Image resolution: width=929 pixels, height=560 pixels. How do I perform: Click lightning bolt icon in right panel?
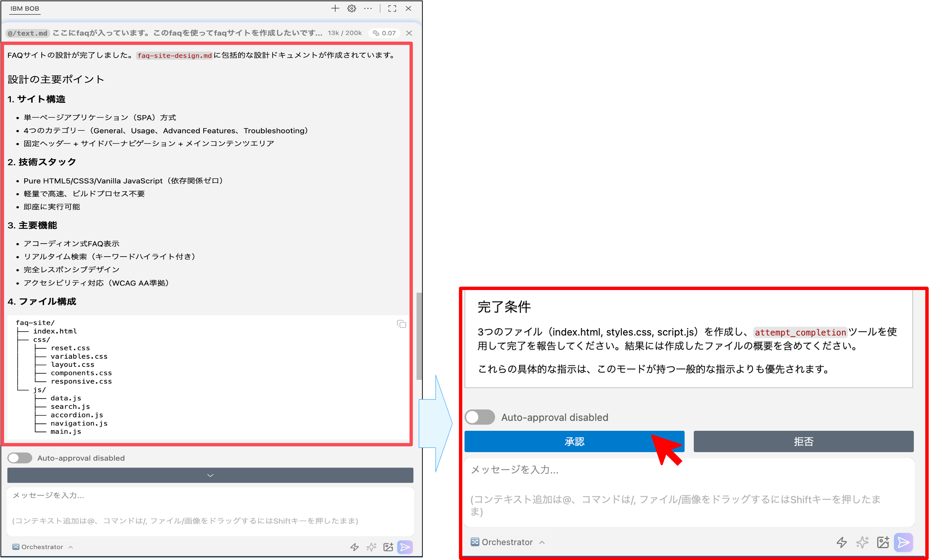click(842, 542)
